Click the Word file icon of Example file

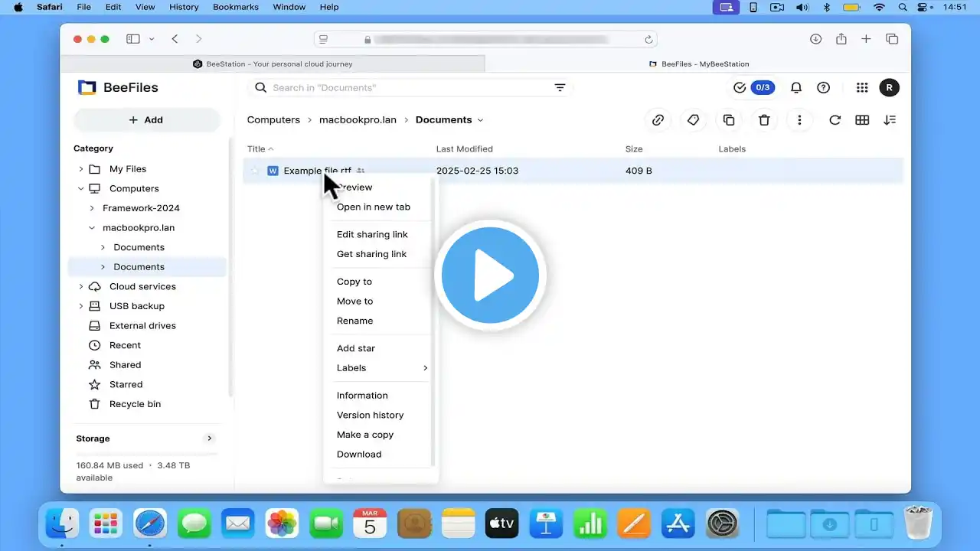pos(273,171)
